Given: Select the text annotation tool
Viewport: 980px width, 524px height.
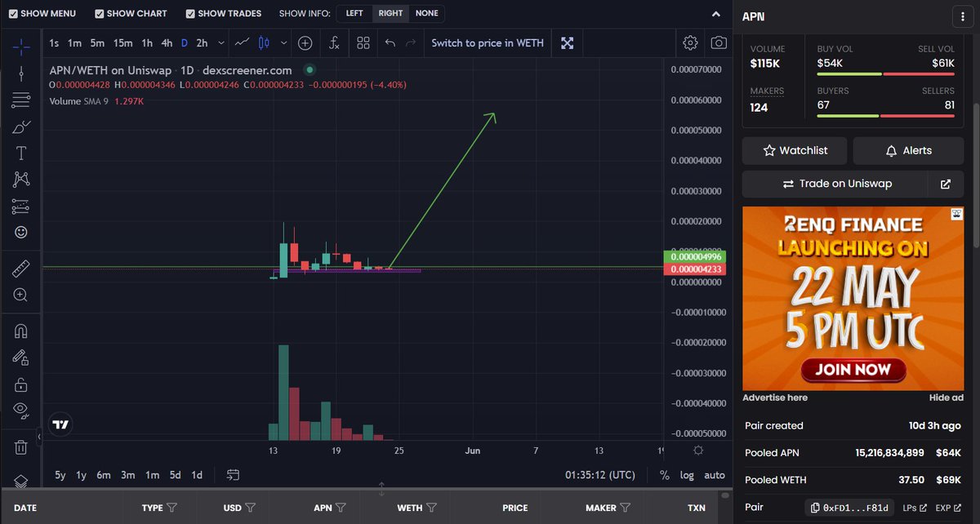Looking at the screenshot, I should pyautogui.click(x=21, y=153).
